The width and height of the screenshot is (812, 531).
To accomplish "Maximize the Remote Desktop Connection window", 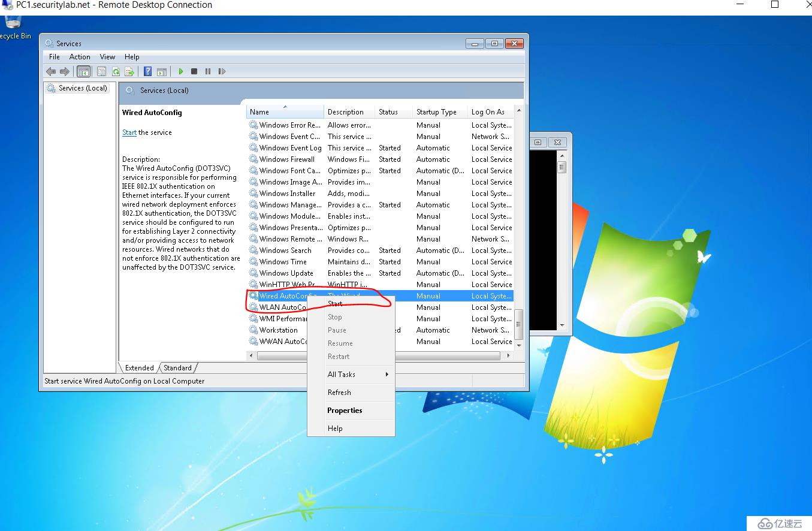I will tap(774, 5).
